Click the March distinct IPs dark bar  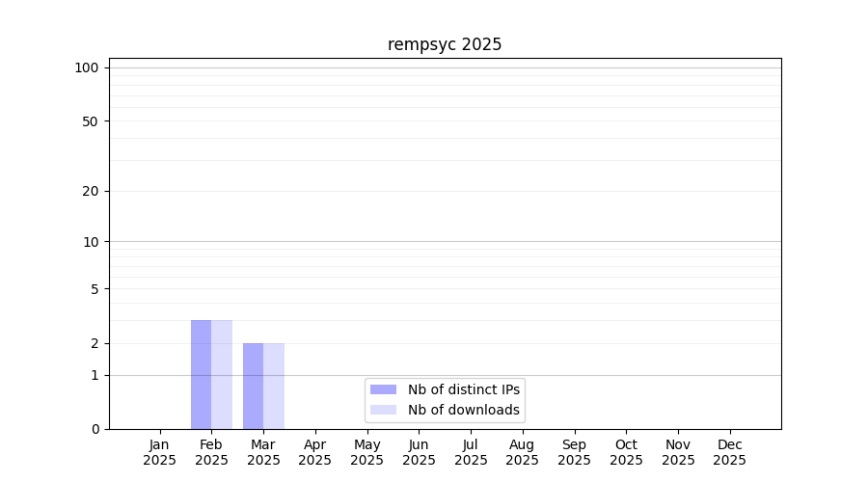(x=253, y=386)
